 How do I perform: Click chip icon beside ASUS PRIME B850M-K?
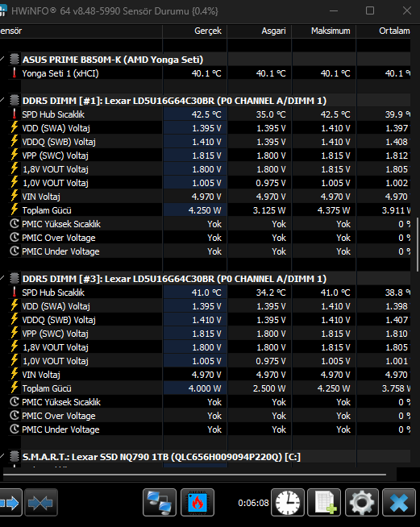[x=15, y=60]
